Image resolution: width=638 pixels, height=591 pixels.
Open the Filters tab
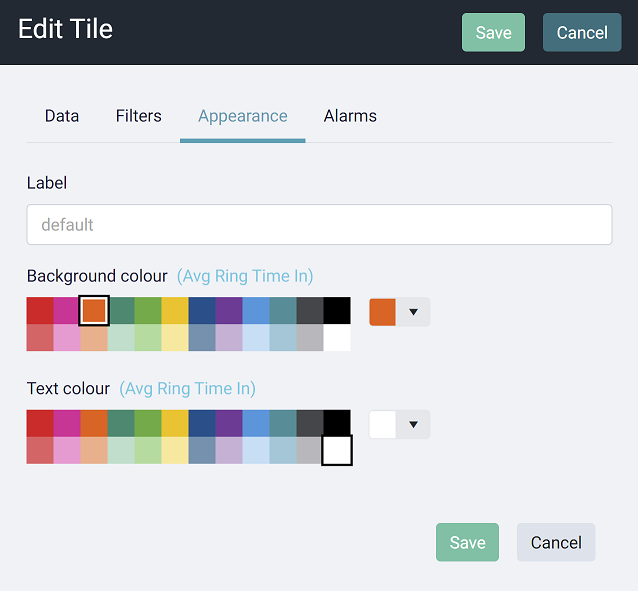click(139, 116)
